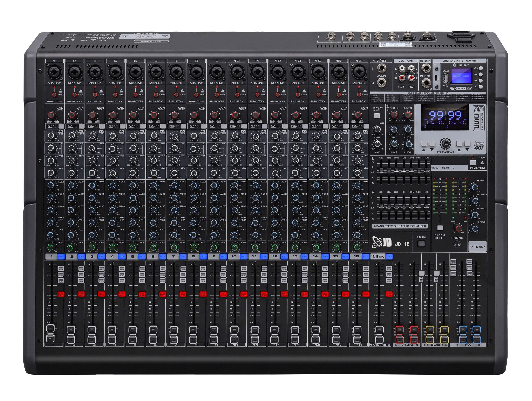
Task: Click left channel 1KHz graphic EQ slider
Action: click(x=404, y=172)
